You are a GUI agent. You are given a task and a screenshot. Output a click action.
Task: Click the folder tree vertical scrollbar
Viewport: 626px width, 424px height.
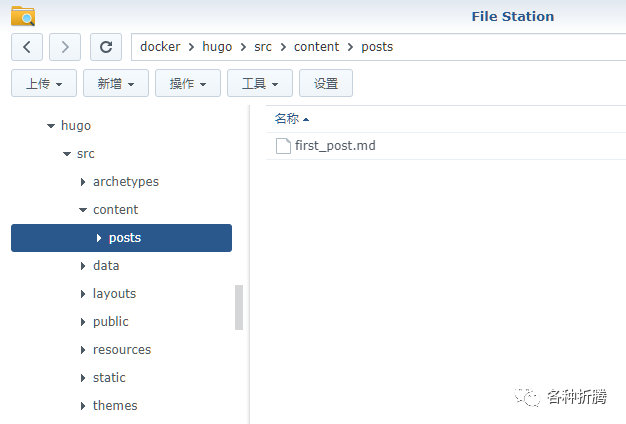(239, 307)
